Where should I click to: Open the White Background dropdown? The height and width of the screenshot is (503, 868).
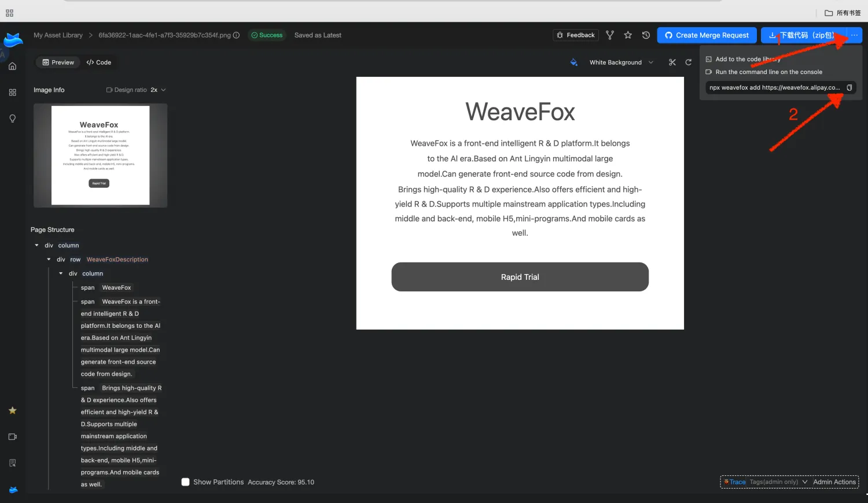[x=621, y=62]
